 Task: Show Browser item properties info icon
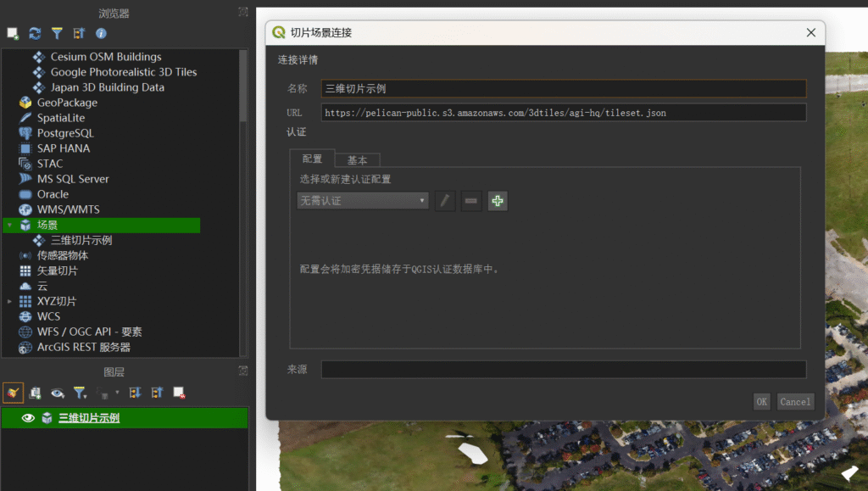pos(102,34)
